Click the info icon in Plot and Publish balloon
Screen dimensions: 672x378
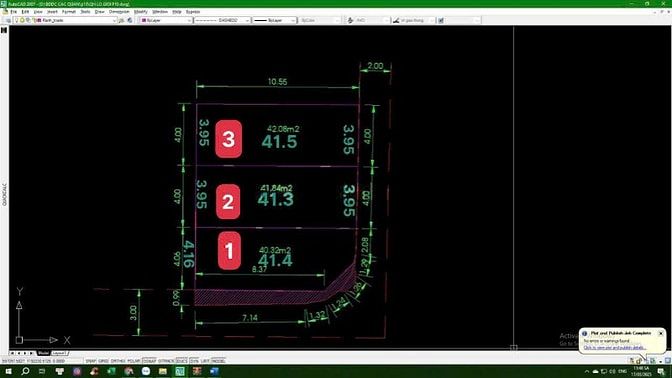coord(585,333)
